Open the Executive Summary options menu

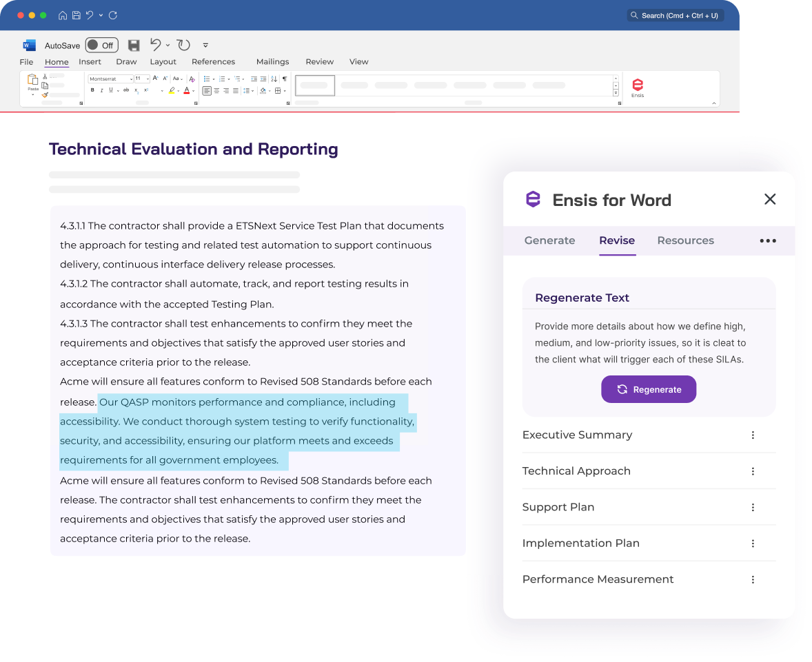[x=753, y=435]
